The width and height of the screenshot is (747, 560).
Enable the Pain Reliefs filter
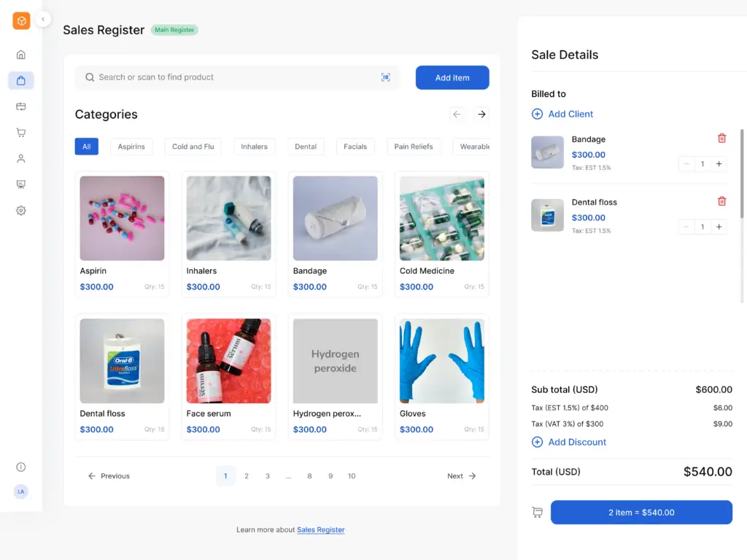click(x=413, y=146)
